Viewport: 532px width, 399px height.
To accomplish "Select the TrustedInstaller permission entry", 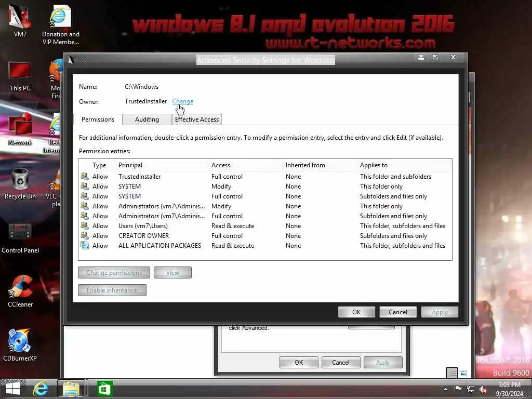I will [265, 177].
